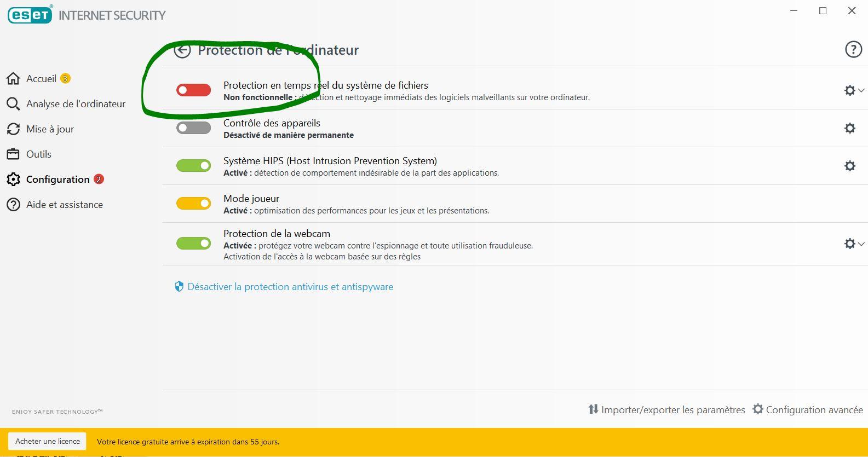Open the Accueil section
868x457 pixels.
(x=41, y=79)
